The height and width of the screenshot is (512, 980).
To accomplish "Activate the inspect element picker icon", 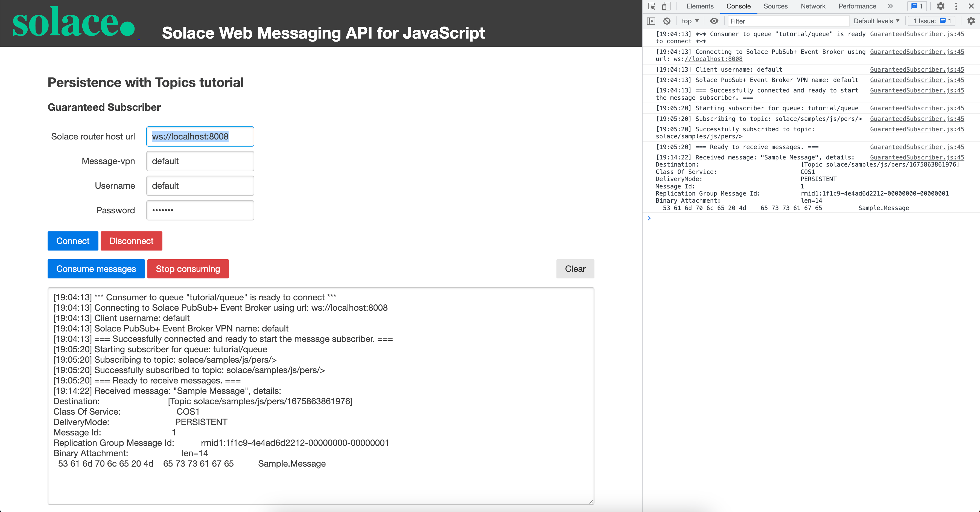I will pyautogui.click(x=651, y=7).
